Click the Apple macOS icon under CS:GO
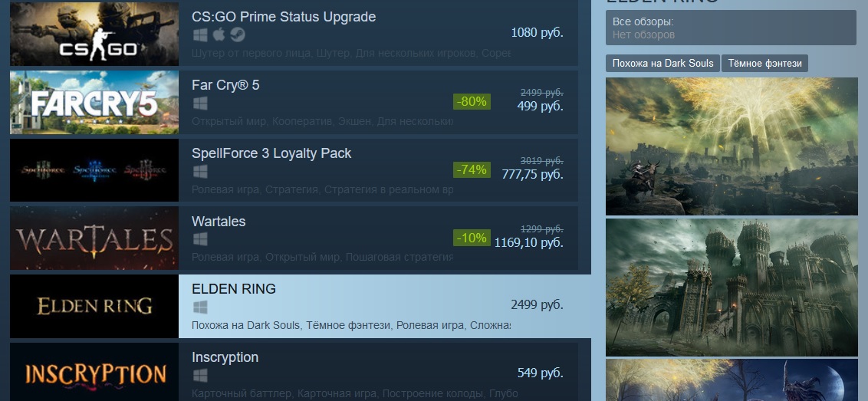 pos(219,35)
